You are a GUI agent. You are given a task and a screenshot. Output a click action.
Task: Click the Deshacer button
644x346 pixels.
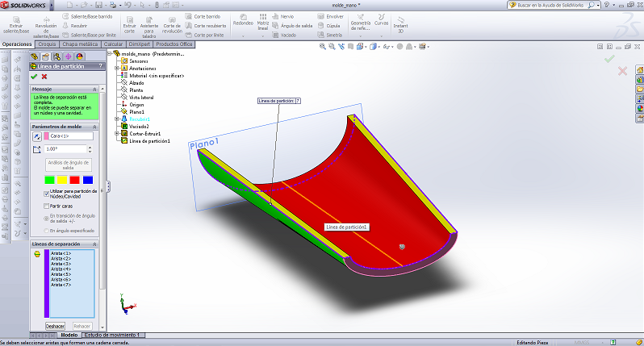point(55,326)
